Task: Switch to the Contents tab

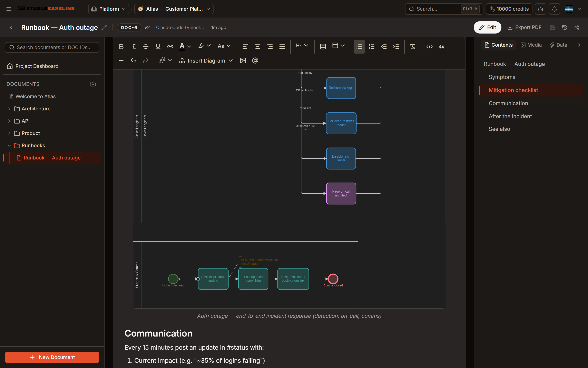Action: tap(498, 45)
